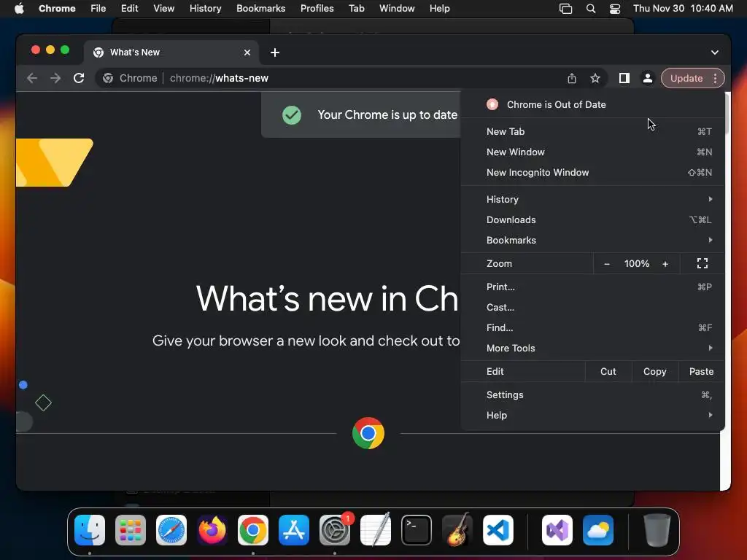Open a new tab with the plus button
Image resolution: width=747 pixels, height=560 pixels.
(275, 52)
